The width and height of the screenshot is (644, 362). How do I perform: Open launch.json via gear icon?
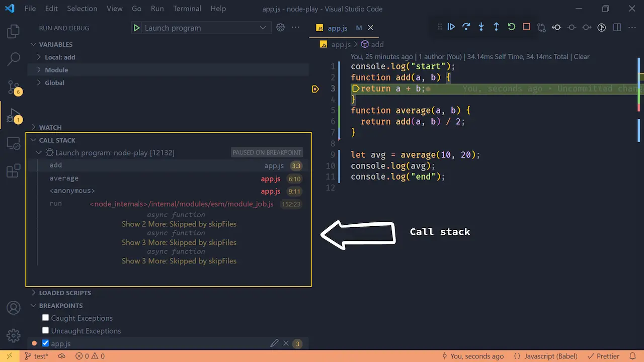click(x=281, y=28)
